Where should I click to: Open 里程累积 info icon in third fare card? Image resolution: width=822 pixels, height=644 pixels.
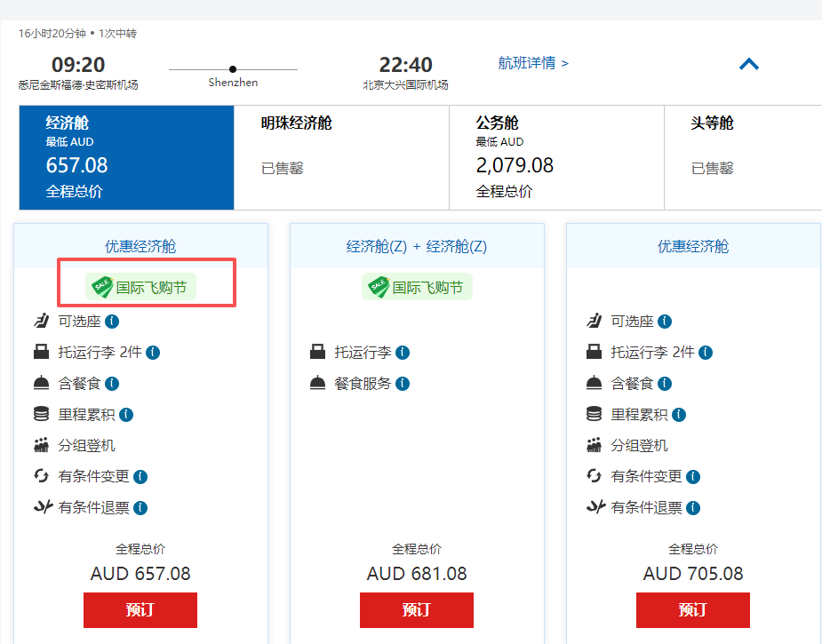(679, 415)
